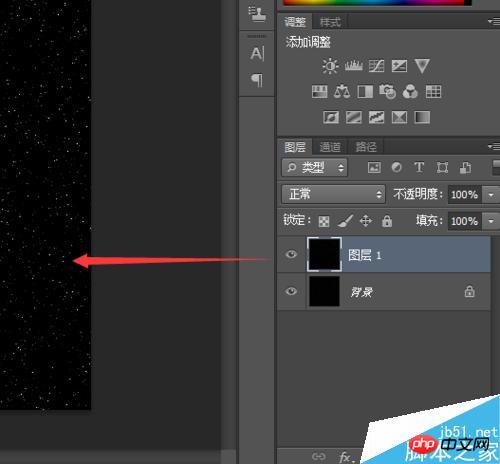Add a Vibrance adjustment

coord(422,66)
